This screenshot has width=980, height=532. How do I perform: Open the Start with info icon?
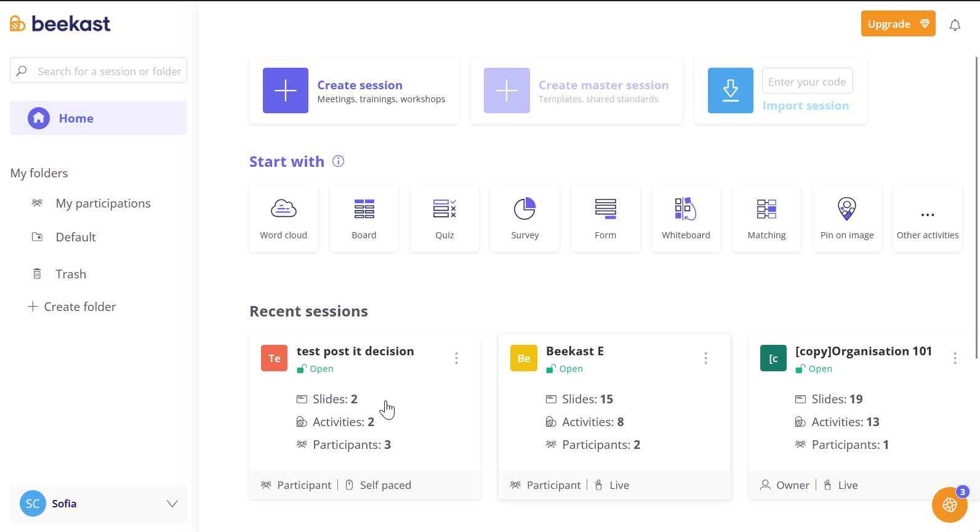tap(338, 161)
